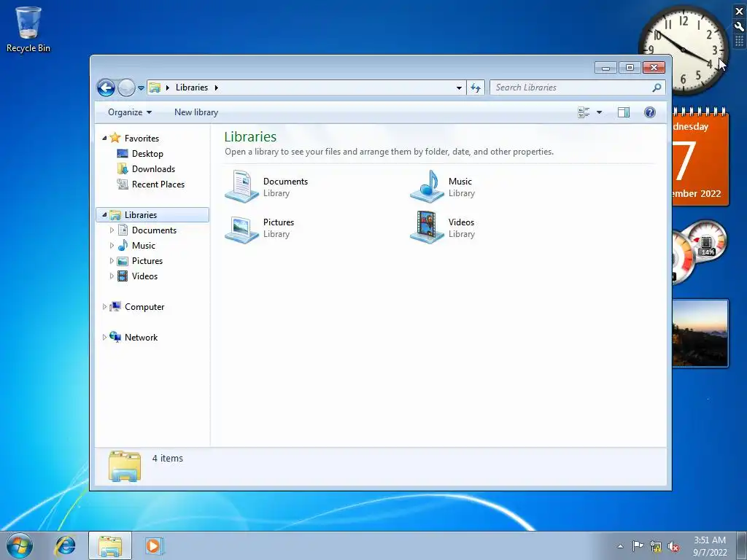Click the calendar gadget
The width and height of the screenshot is (747, 560).
point(700,157)
